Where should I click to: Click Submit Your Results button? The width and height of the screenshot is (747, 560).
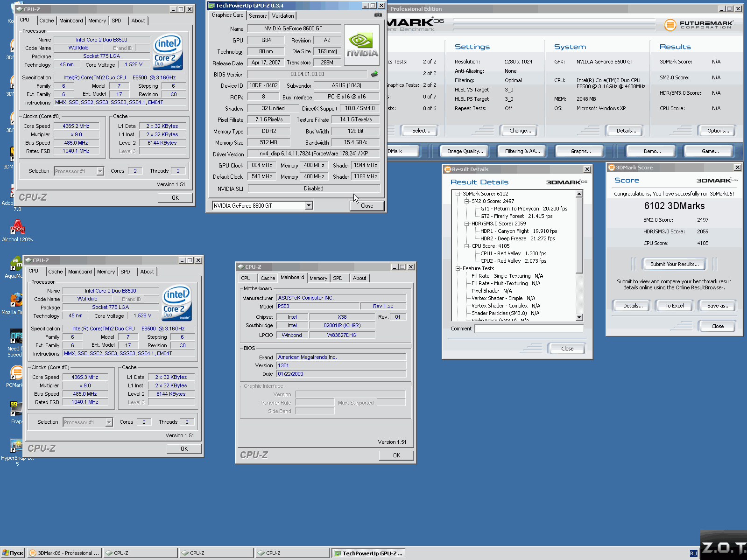674,264
